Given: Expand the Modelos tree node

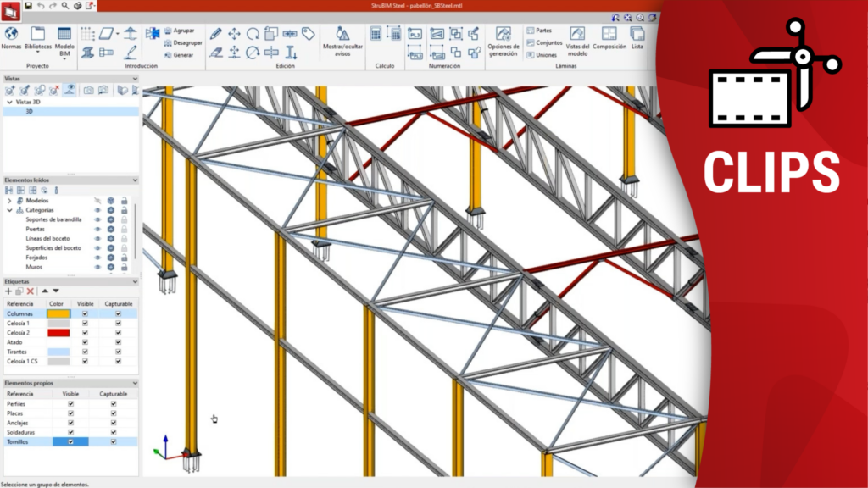Looking at the screenshot, I should coord(9,201).
